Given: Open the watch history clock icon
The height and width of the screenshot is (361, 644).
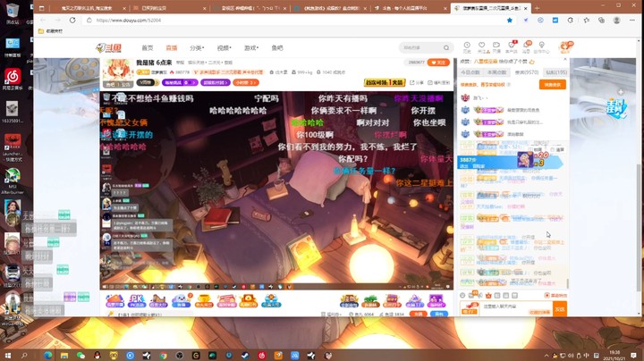Looking at the screenshot, I should click(x=467, y=46).
